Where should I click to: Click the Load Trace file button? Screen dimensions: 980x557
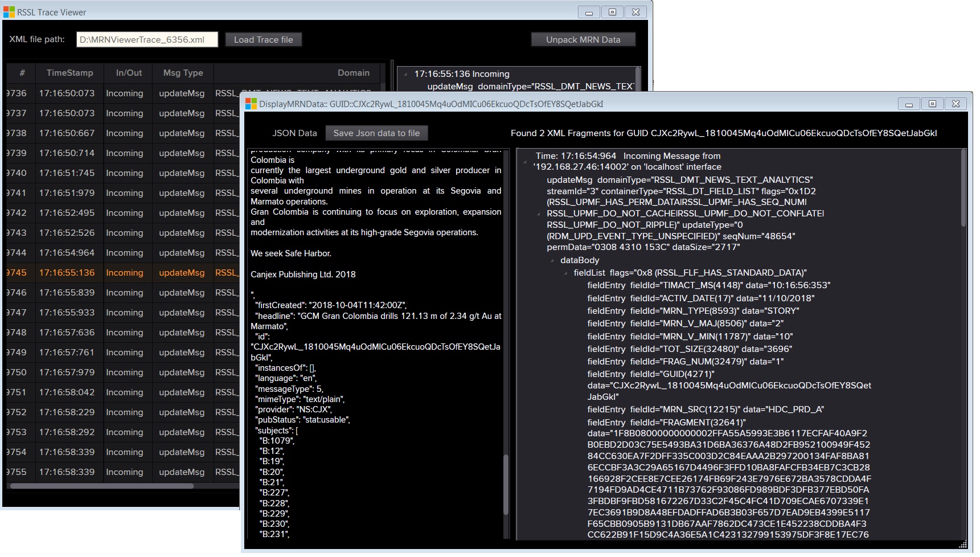click(263, 39)
